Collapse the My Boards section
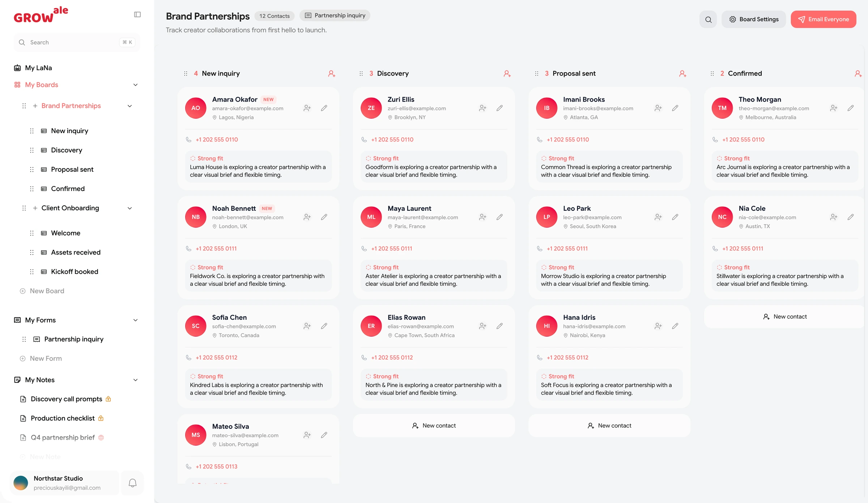Screen dimensions: 868x503 [x=136, y=85]
